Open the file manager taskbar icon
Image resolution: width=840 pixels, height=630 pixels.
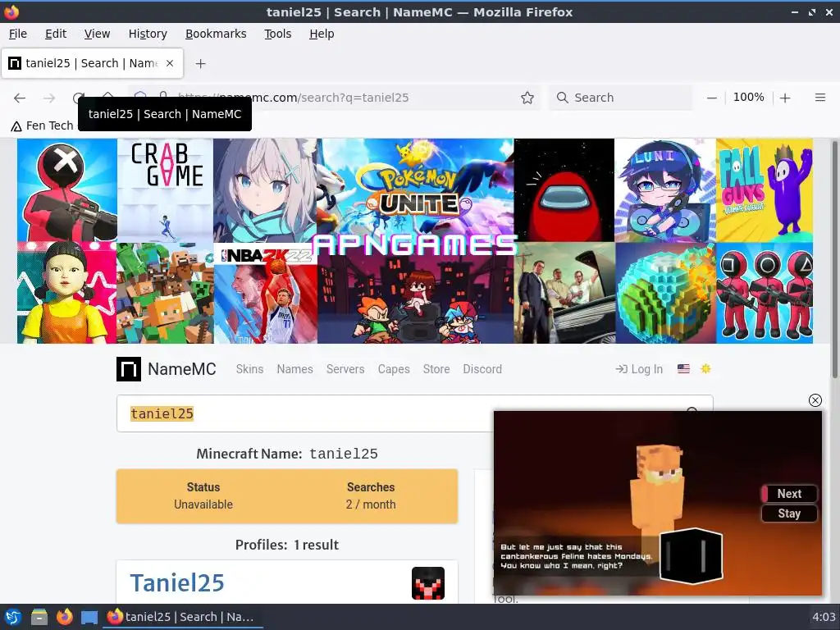[39, 617]
